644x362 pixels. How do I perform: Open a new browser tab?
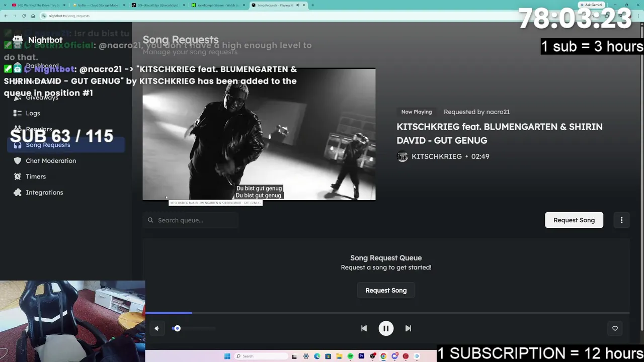(313, 5)
